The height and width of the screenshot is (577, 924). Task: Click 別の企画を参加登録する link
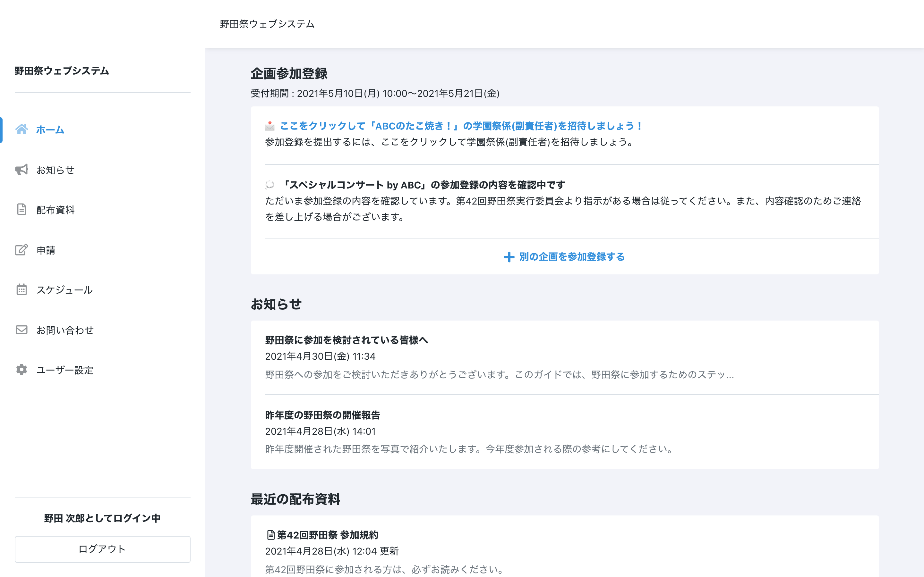click(x=572, y=257)
